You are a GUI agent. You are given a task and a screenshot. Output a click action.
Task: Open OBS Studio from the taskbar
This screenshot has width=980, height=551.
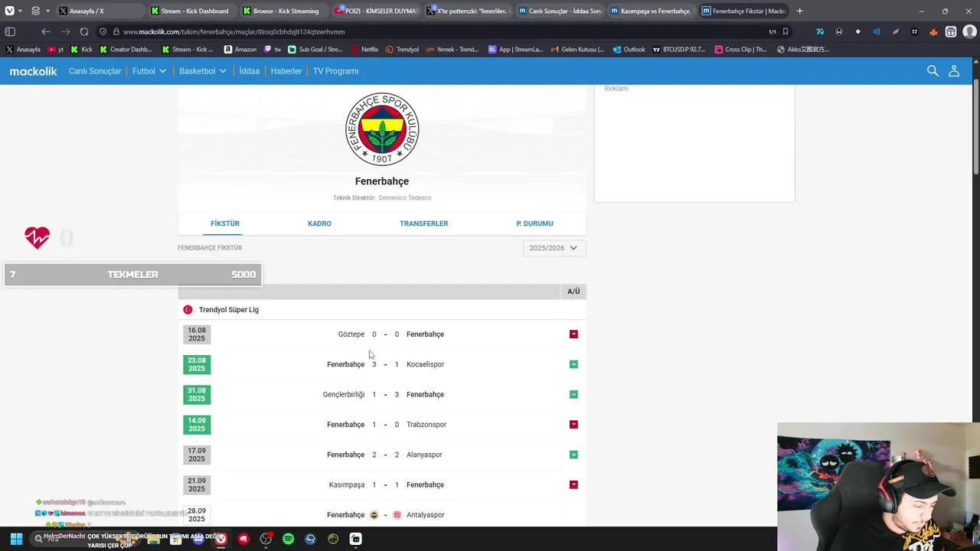[266, 539]
